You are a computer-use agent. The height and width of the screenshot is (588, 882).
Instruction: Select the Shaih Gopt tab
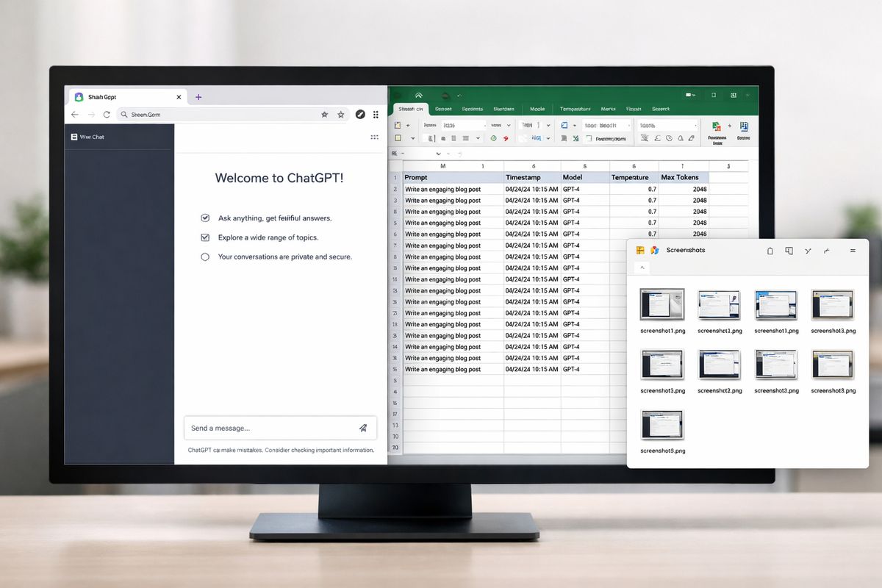tap(128, 97)
